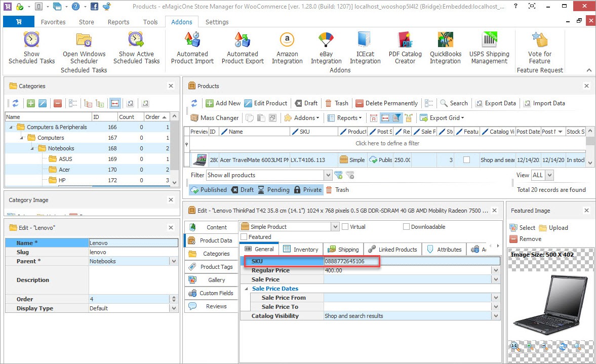This screenshot has height=364, width=596.
Task: Click Import Data button
Action: (x=544, y=103)
